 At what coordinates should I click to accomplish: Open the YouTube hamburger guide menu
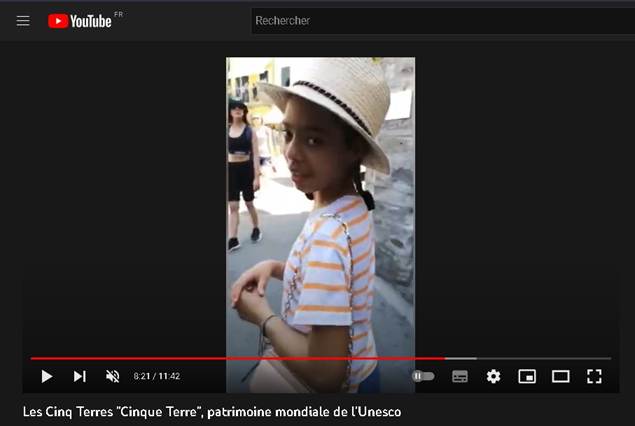(23, 21)
